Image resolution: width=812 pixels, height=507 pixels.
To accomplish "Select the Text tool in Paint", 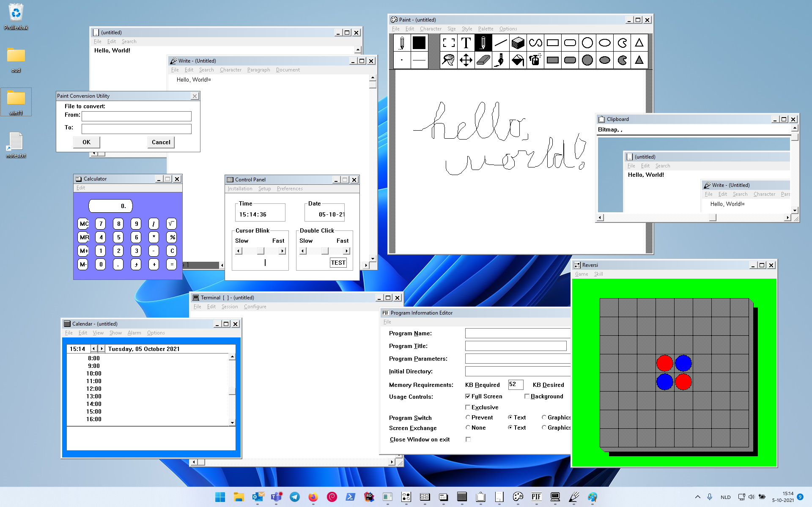I will pos(466,43).
